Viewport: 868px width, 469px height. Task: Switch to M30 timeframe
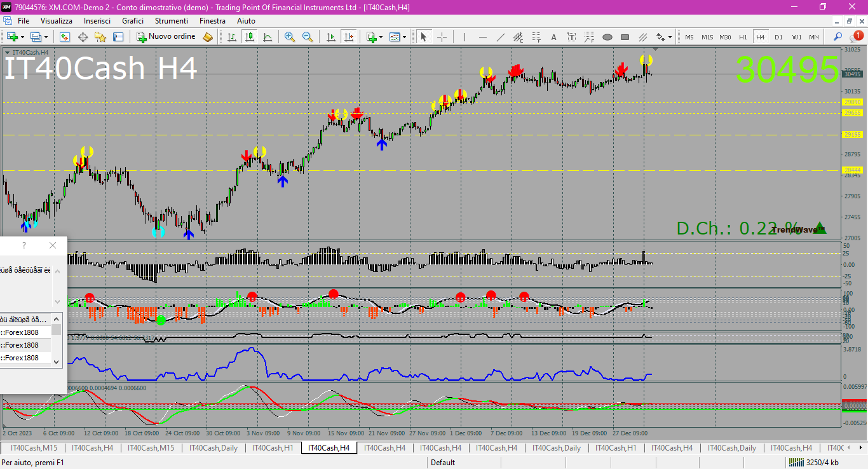click(725, 37)
